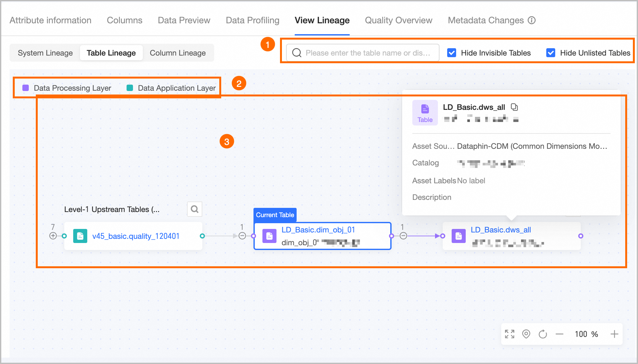Open the v45_basic.quality_120401 table link

click(136, 236)
